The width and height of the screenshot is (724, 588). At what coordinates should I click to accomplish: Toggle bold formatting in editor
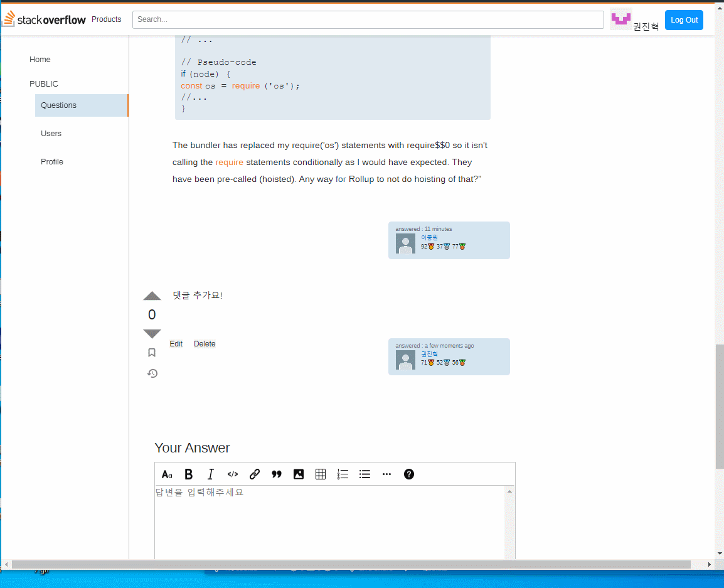point(188,474)
